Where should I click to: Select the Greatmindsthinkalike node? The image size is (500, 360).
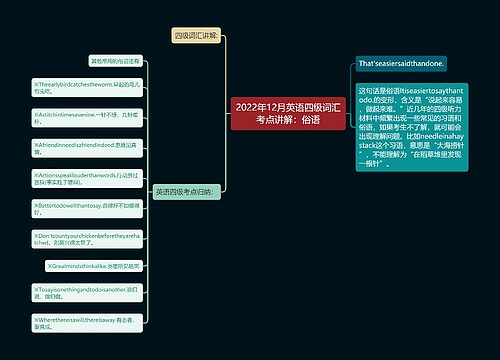tap(94, 266)
